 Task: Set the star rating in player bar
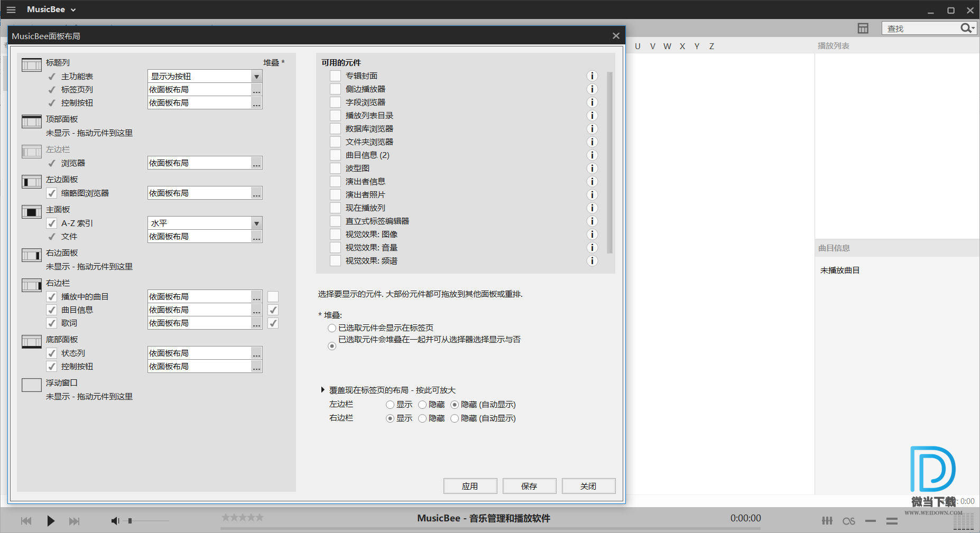pos(243,518)
